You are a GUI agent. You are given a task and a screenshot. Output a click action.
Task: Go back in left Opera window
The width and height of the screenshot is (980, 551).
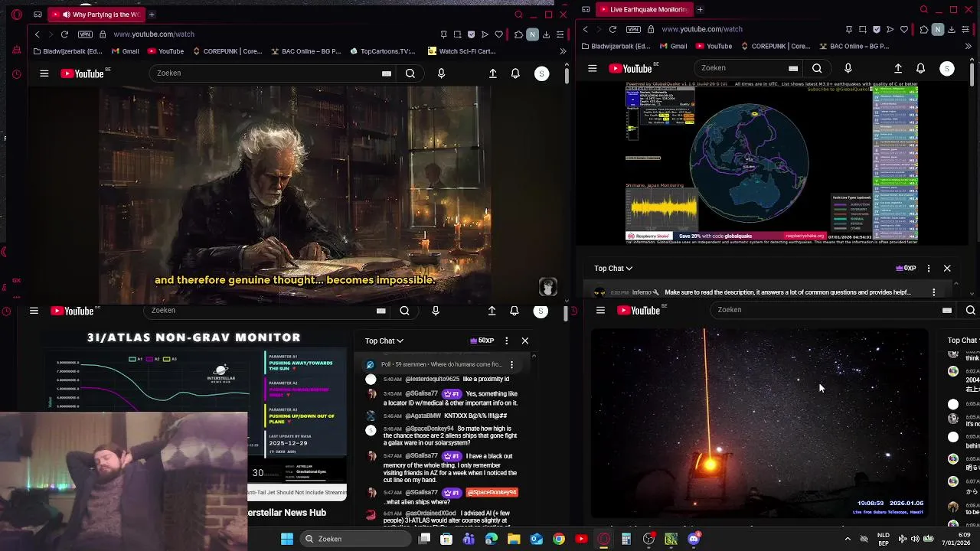point(37,34)
